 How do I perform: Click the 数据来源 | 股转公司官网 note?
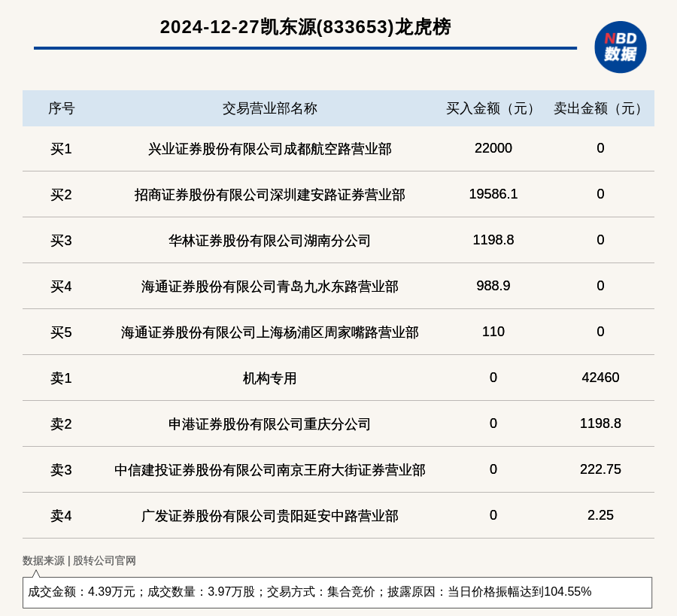click(79, 560)
